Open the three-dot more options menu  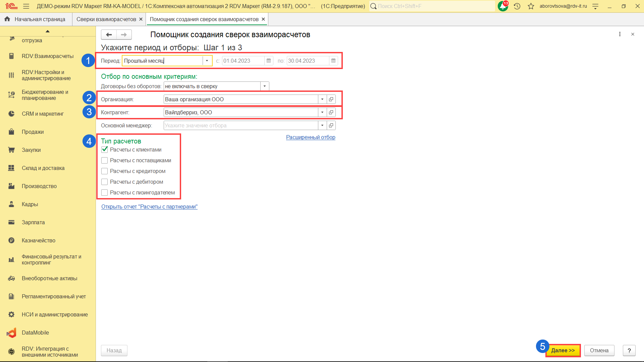pos(620,34)
